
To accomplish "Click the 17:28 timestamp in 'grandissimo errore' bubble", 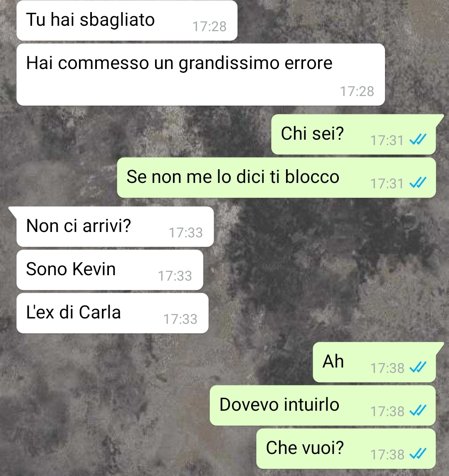I will [x=357, y=91].
